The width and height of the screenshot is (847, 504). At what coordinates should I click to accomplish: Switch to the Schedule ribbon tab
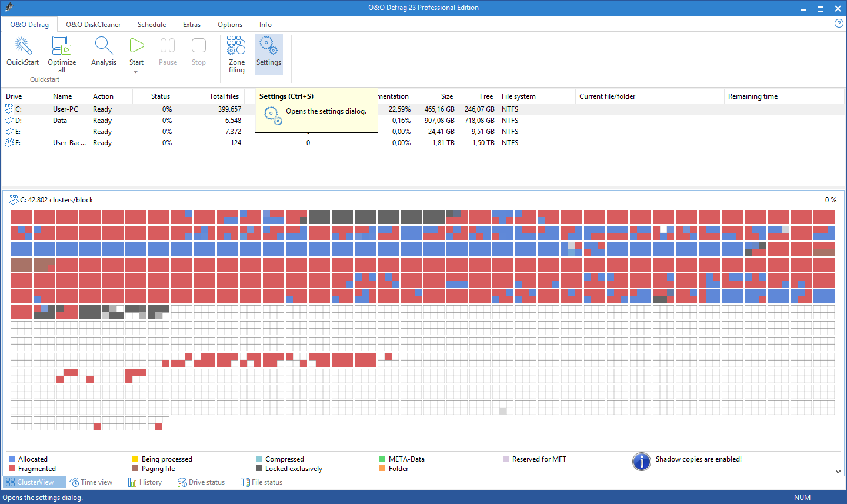pyautogui.click(x=152, y=25)
